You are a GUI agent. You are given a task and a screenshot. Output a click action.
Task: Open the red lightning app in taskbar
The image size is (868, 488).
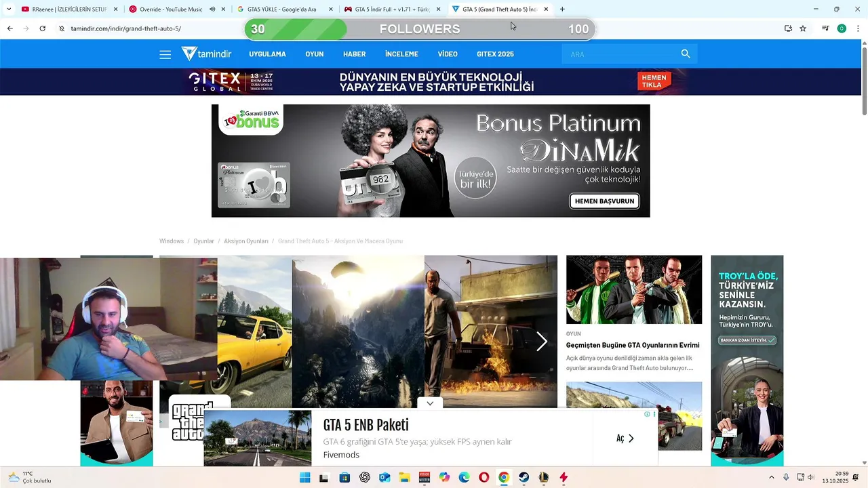[x=564, y=477]
